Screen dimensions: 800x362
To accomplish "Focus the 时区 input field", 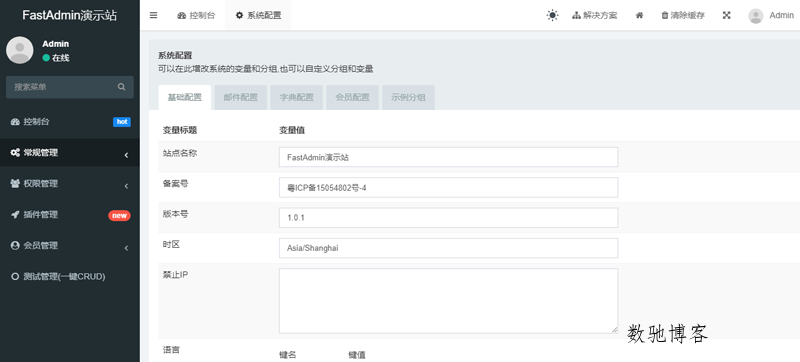I will pyautogui.click(x=448, y=248).
